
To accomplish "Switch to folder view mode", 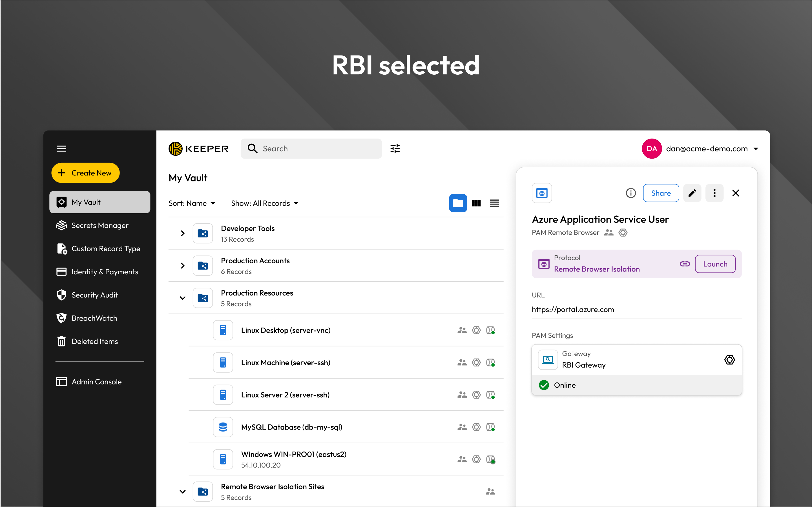I will click(458, 203).
